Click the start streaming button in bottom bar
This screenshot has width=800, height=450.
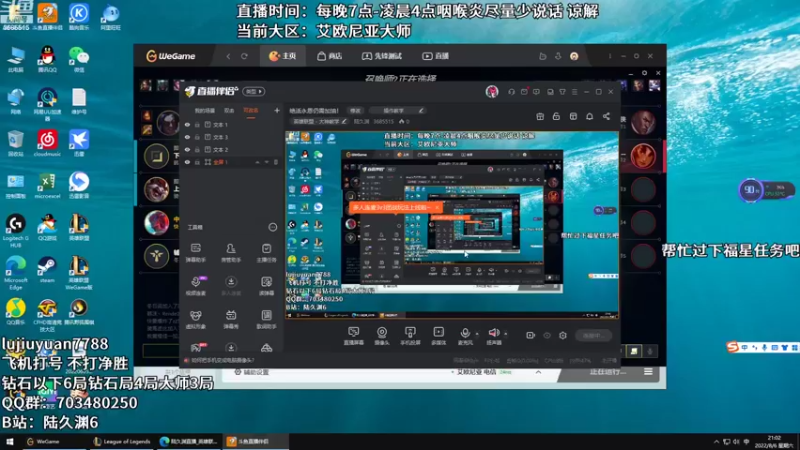click(594, 335)
